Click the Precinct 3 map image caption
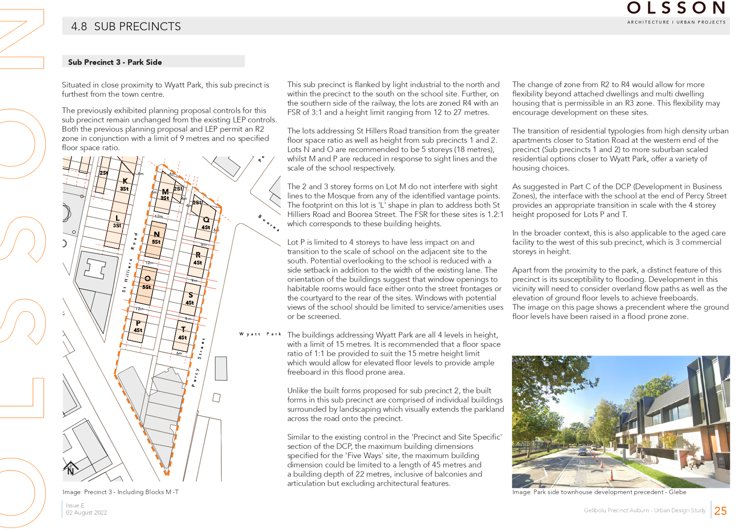This screenshot has width=756, height=532. tap(120, 492)
